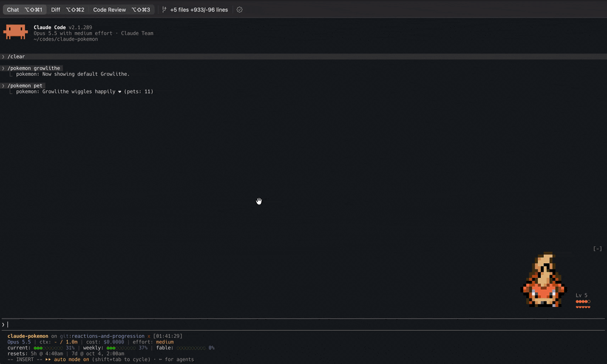This screenshot has height=364, width=607.
Task: Click the cost: $0.0000 entry
Action: [x=105, y=342]
